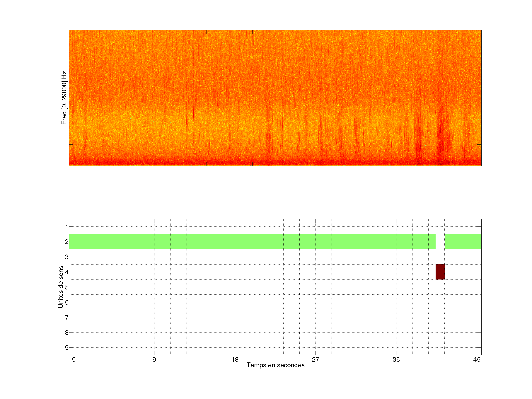This screenshot has height=399, width=532.
Task: Click the white gap in the green bar
Action: click(x=440, y=241)
